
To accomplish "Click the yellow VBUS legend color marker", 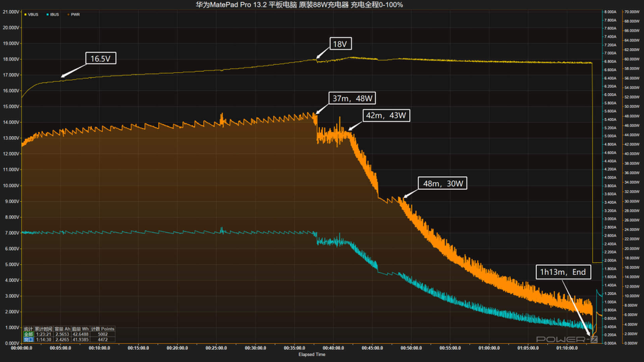I will [25, 14].
